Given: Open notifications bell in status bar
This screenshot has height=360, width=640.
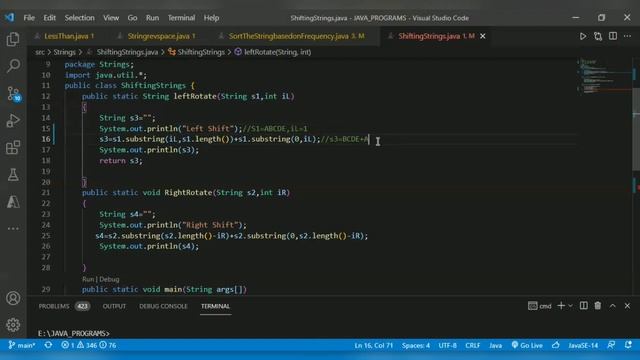Looking at the screenshot, I should click(x=628, y=345).
